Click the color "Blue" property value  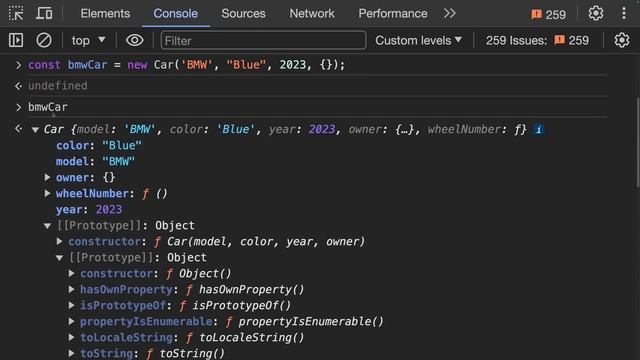[x=122, y=145]
